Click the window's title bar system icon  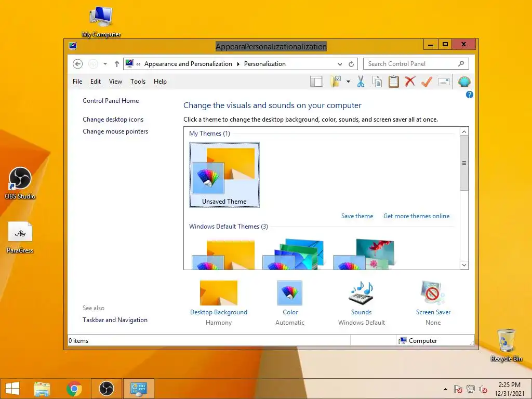72,46
